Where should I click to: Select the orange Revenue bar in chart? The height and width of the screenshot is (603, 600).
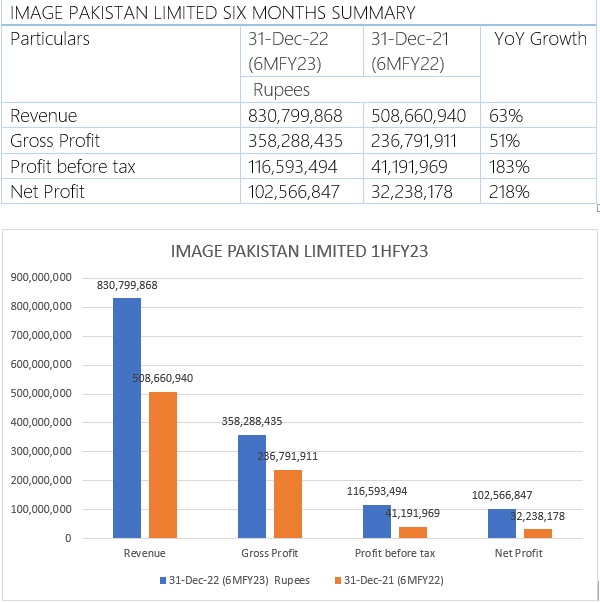pos(163,465)
